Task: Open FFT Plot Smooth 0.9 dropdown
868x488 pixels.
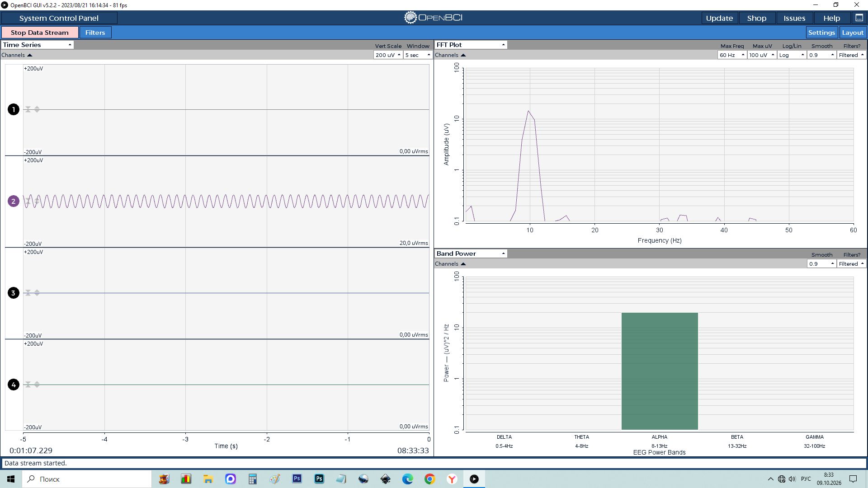Action: tap(821, 55)
